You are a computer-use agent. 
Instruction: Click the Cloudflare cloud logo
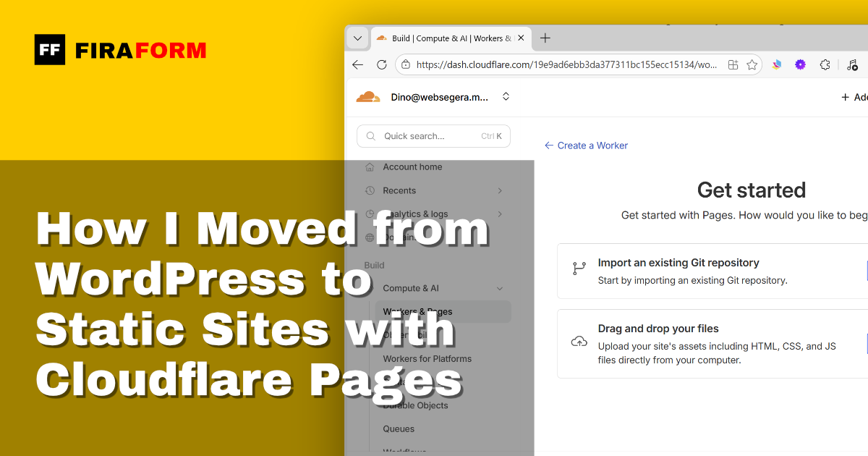coord(368,96)
